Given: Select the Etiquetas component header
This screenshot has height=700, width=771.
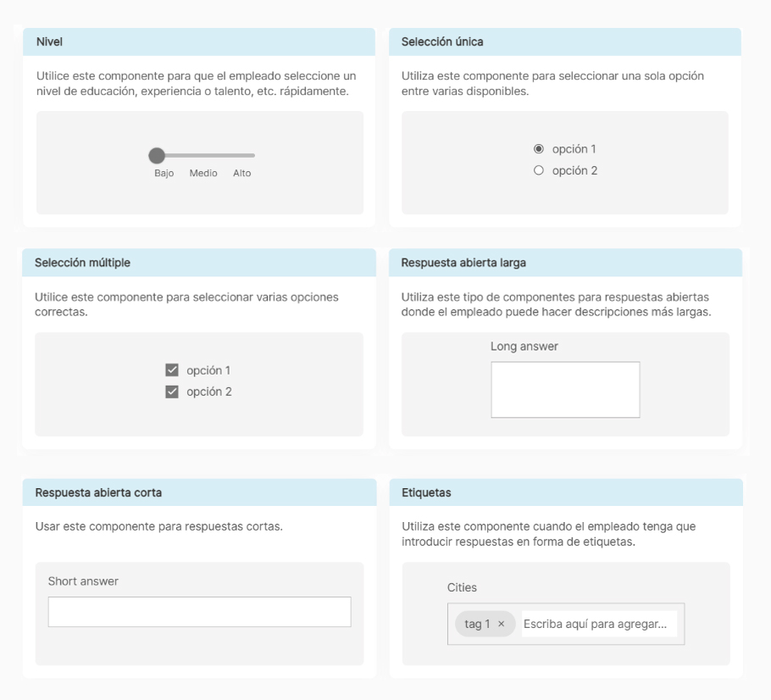Looking at the screenshot, I should 566,492.
